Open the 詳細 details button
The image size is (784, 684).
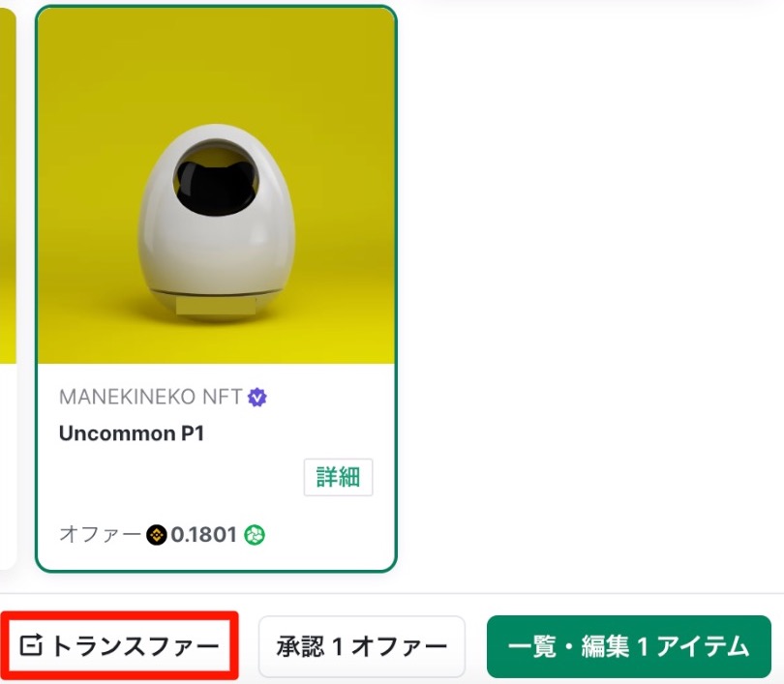[338, 477]
